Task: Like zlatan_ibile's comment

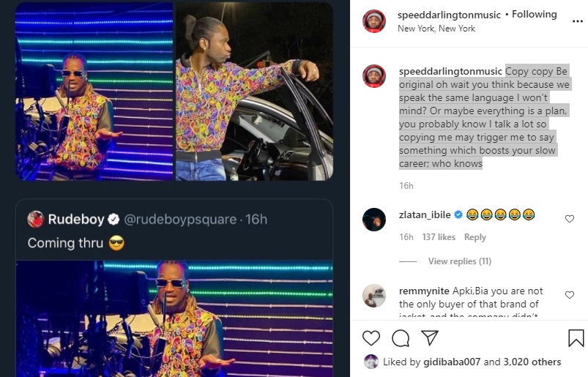Action: click(570, 219)
